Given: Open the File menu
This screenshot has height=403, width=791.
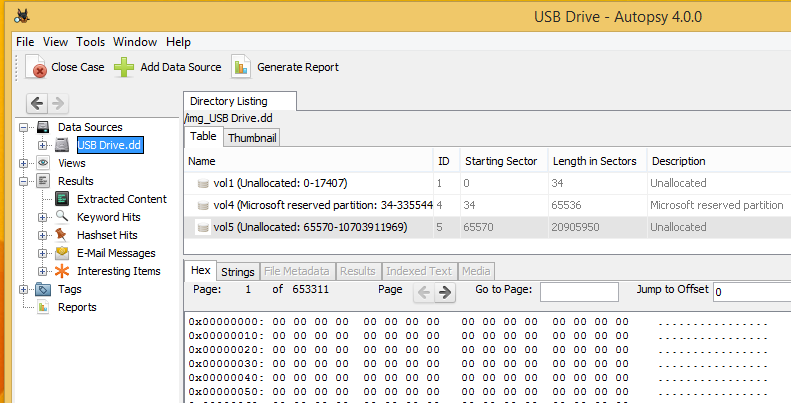Looking at the screenshot, I should (x=25, y=42).
